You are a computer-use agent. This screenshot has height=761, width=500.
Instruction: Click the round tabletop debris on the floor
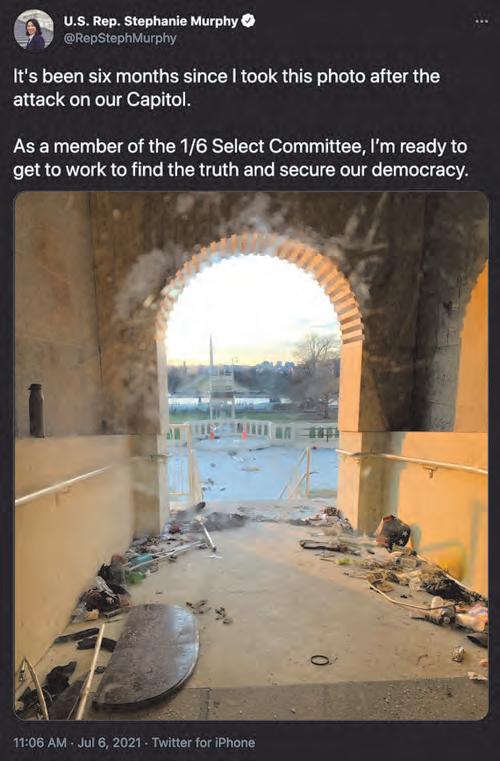click(147, 655)
